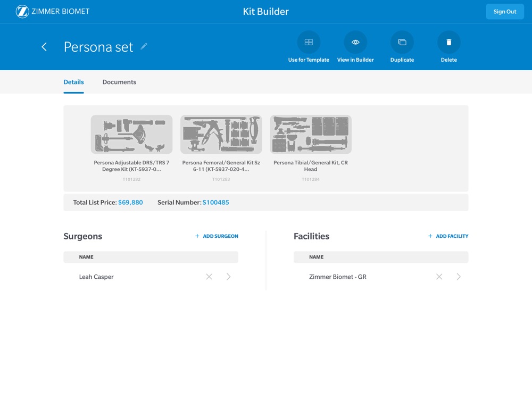Open the kit with View in Builder eye icon
Screen dimensions: 532x399
(355, 42)
